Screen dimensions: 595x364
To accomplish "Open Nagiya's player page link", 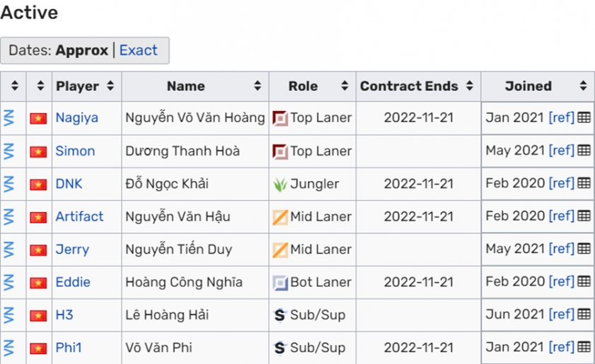I will pyautogui.click(x=76, y=118).
